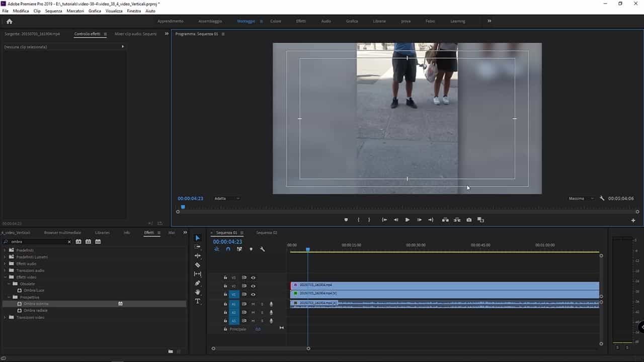Select the Razor tool in toolbar
Image resolution: width=644 pixels, height=362 pixels.
coord(198,265)
